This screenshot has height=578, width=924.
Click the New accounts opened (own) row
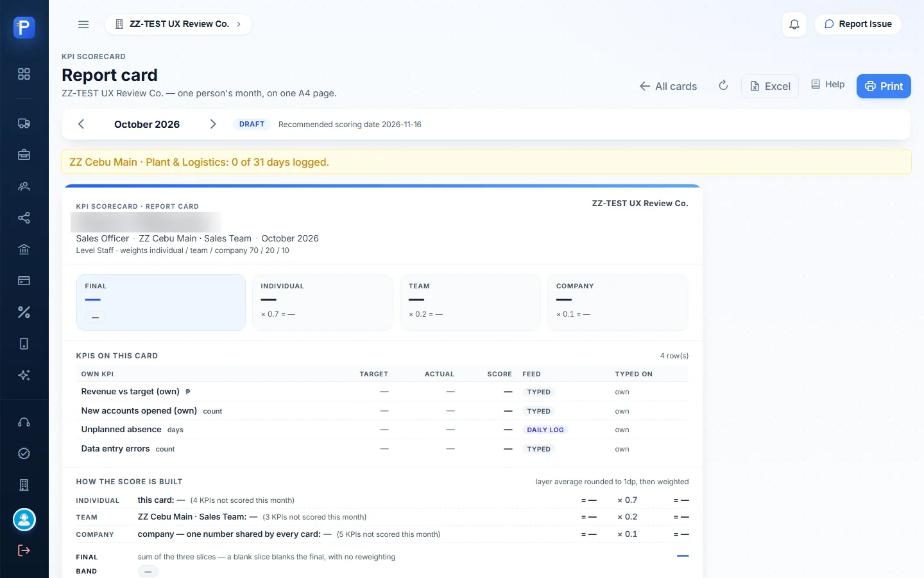click(x=382, y=411)
